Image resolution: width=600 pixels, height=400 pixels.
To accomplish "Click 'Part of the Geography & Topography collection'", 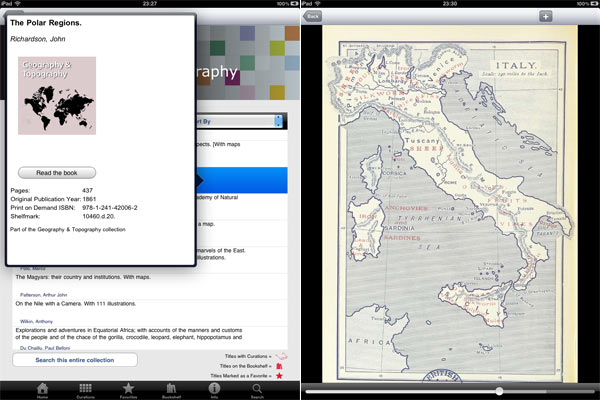I will (68, 229).
